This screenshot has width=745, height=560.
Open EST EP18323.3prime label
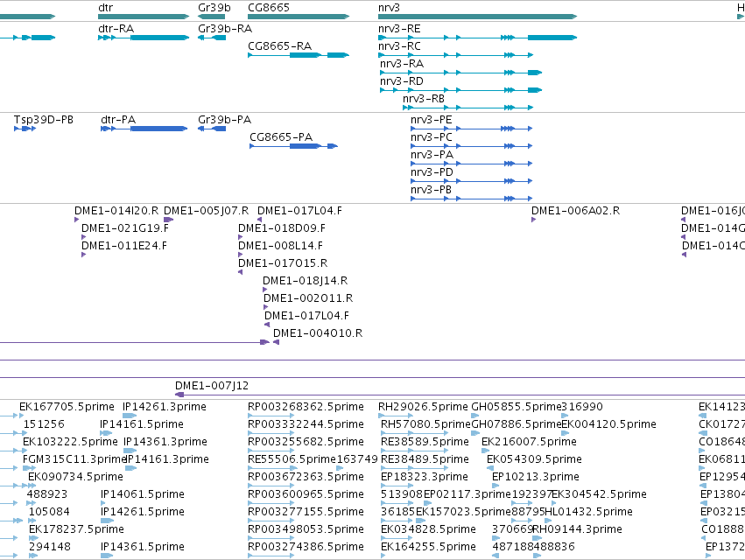[x=425, y=478]
